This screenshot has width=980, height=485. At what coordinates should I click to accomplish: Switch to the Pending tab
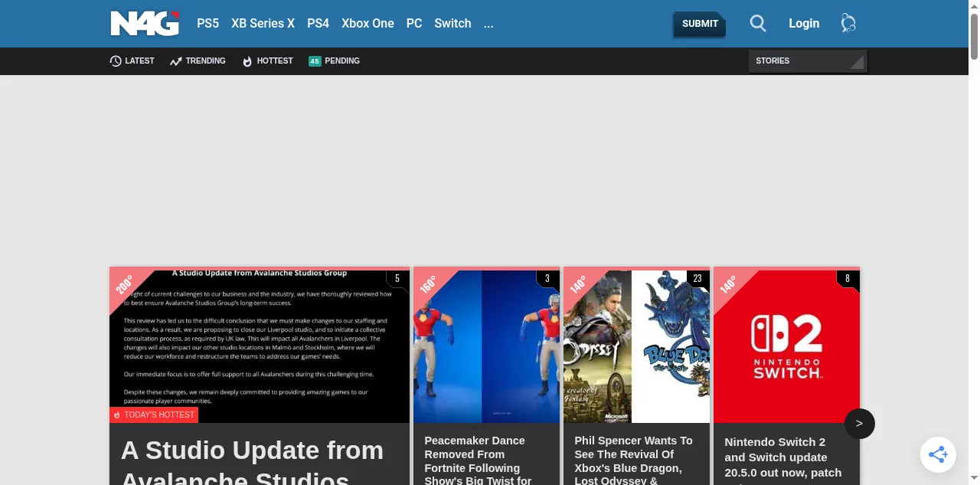click(334, 61)
